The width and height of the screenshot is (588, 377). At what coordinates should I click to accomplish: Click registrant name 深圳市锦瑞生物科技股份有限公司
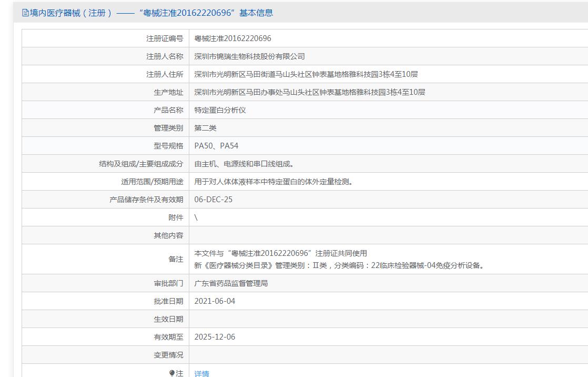pyautogui.click(x=249, y=56)
